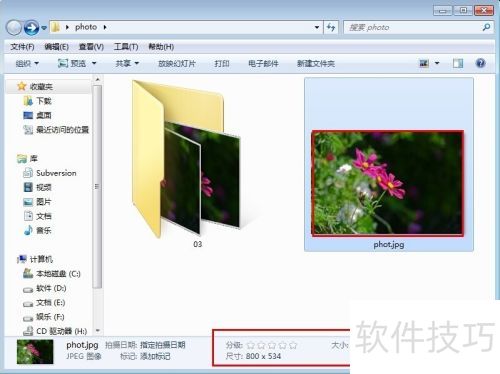Viewport: 500px width, 374px height.
Task: Open the view options dropdown arrow
Action: coord(437,63)
